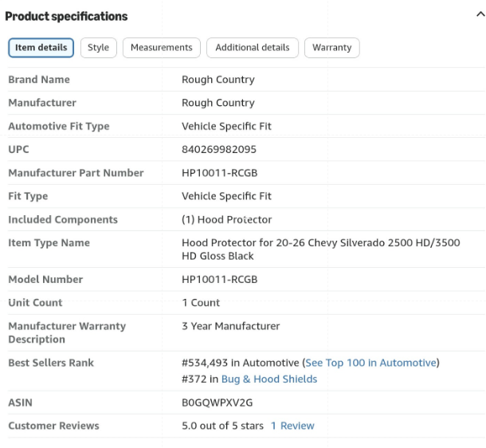Open the Measurements tab

[x=162, y=48]
